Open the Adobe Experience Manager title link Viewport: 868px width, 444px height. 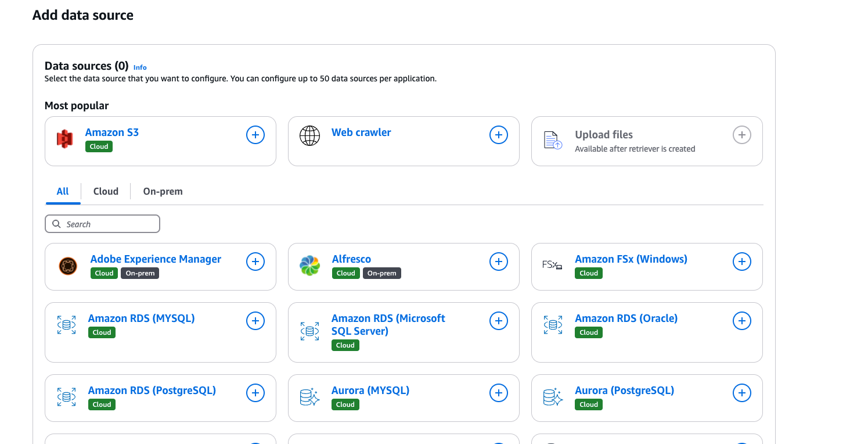tap(156, 259)
